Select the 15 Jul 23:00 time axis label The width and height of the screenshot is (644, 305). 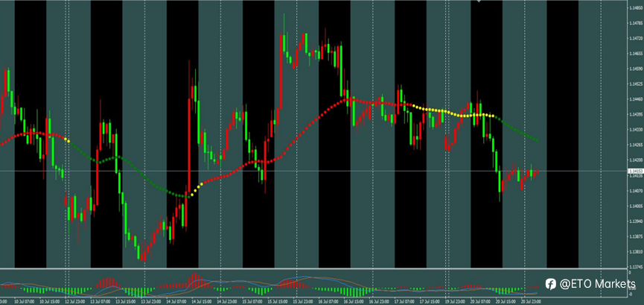(x=303, y=302)
